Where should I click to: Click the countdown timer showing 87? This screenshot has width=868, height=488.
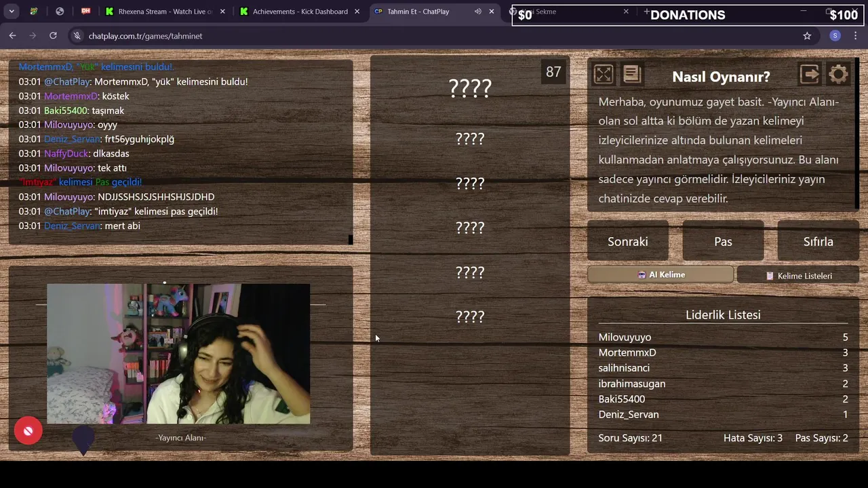click(x=553, y=72)
